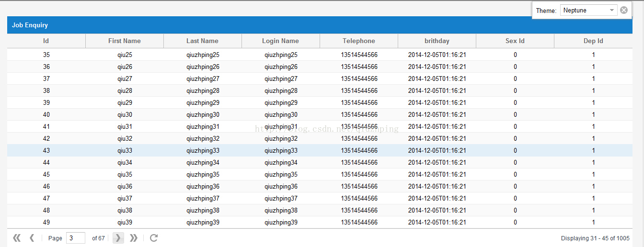Click the first name qiu37
The height and width of the screenshot is (247, 644).
click(125, 198)
